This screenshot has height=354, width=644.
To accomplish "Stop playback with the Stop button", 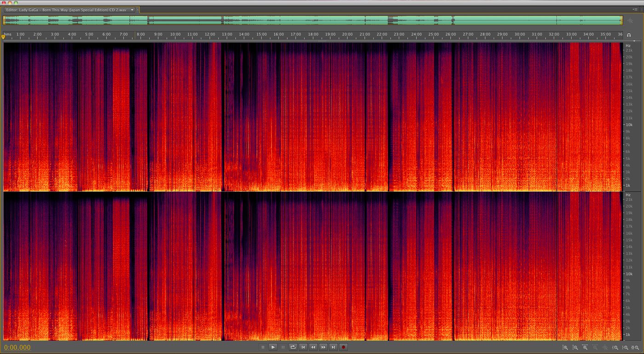I will pyautogui.click(x=263, y=347).
